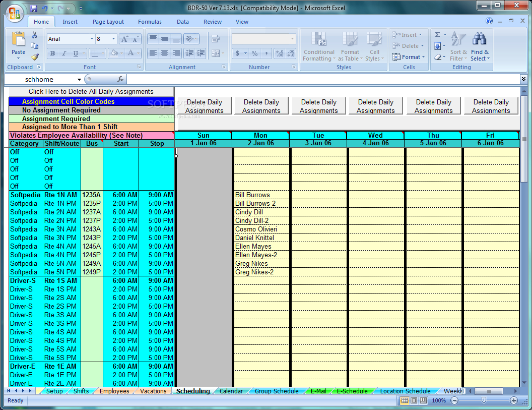
Task: Expand the font size dropdown
Action: click(114, 39)
